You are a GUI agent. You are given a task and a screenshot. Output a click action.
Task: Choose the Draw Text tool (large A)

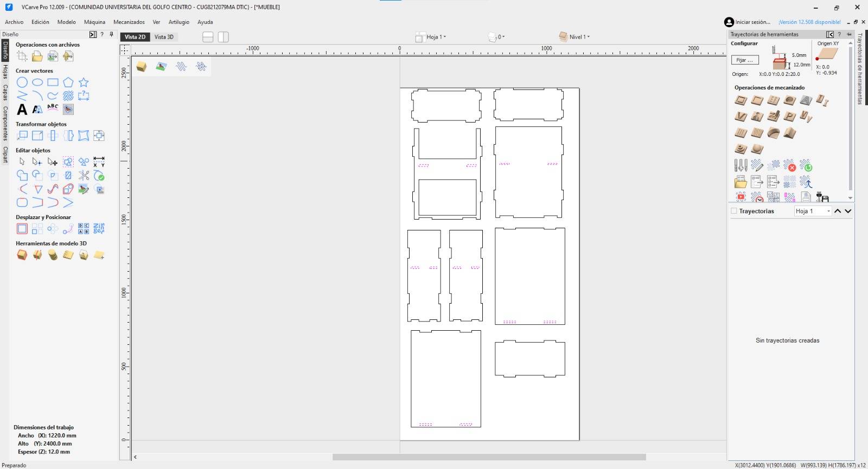(x=22, y=109)
